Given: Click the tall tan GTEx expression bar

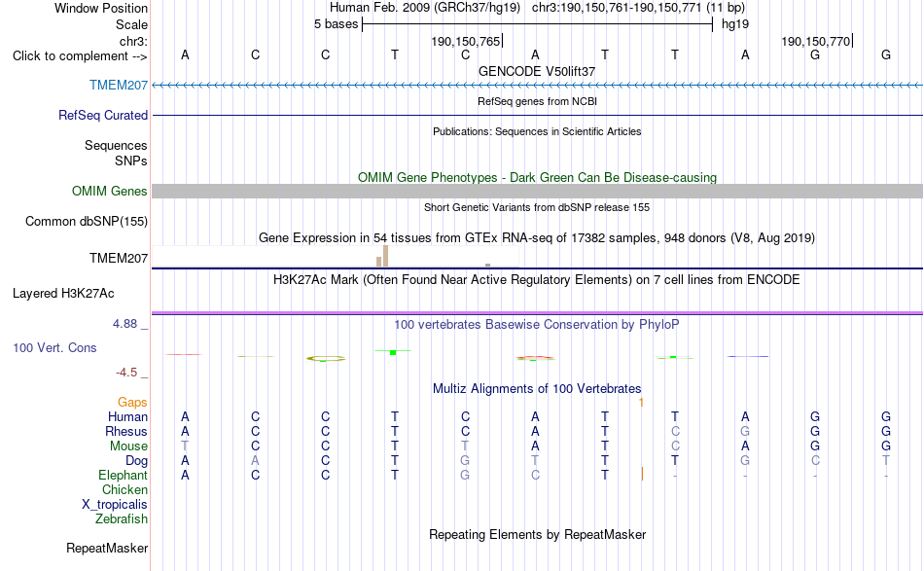Looking at the screenshot, I should coord(386,257).
